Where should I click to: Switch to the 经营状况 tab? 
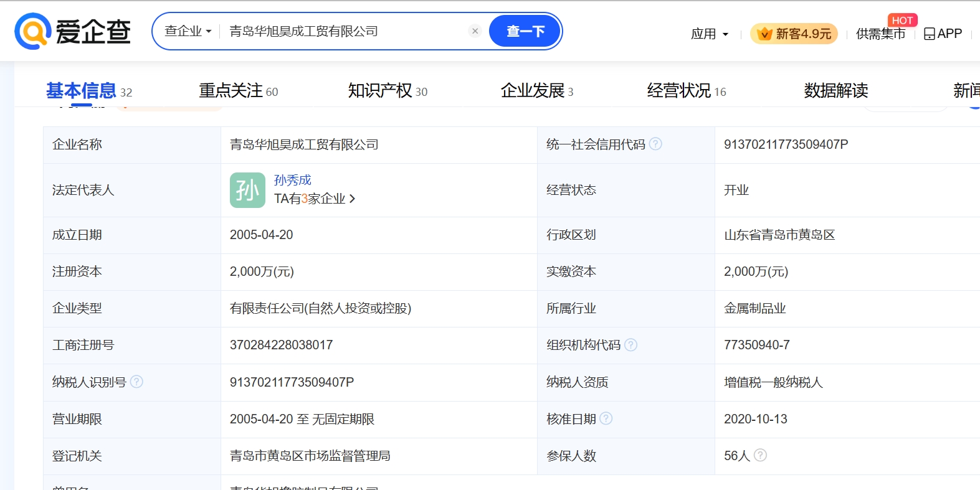point(687,91)
